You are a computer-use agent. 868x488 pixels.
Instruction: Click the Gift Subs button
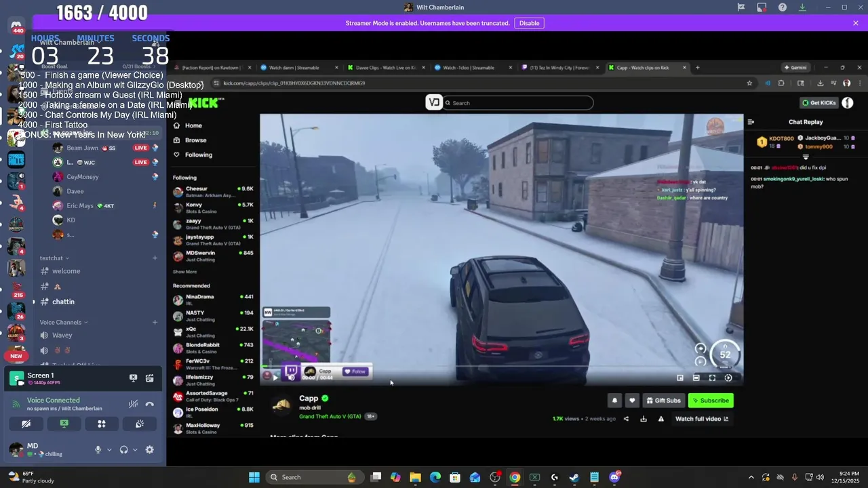[x=663, y=401]
